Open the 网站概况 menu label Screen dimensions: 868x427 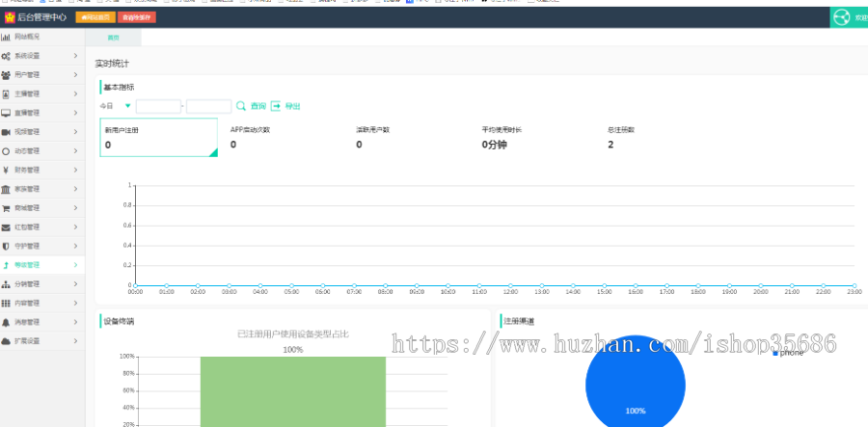[27, 37]
